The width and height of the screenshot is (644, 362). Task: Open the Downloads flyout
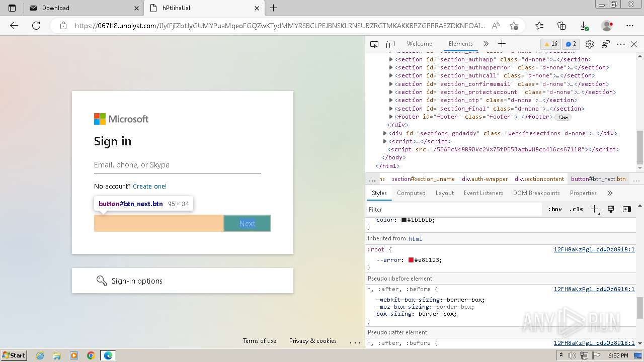(x=584, y=26)
